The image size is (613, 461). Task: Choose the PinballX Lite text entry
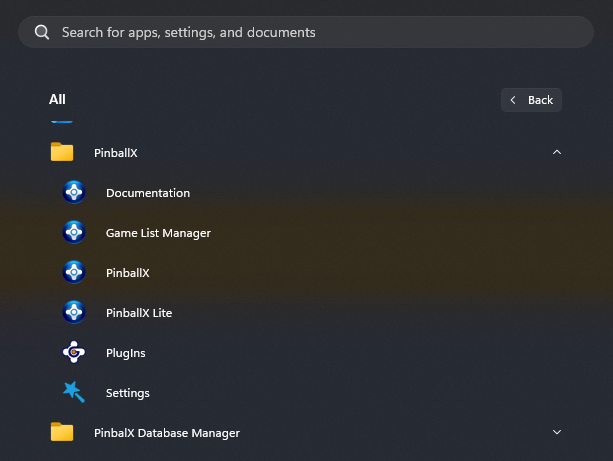pos(139,313)
